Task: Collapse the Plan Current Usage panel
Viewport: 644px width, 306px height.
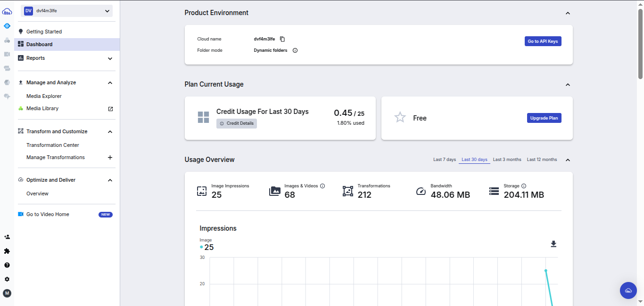Action: coord(568,85)
